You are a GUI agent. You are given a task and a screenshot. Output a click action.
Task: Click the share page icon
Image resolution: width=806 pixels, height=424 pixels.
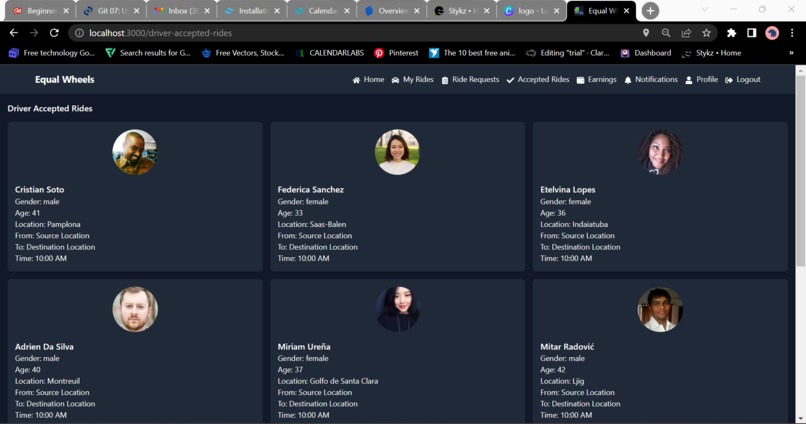[686, 33]
